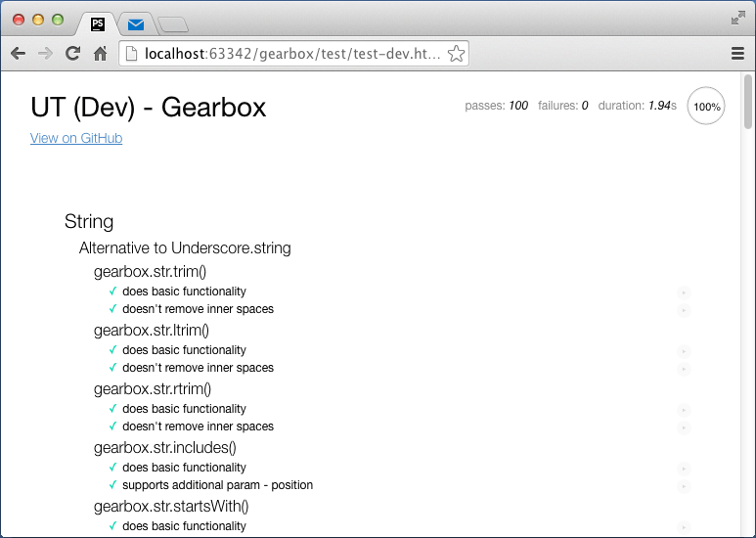Expand ltrim() 'does basic functionality' test code
This screenshot has width=756, height=538.
(184, 350)
